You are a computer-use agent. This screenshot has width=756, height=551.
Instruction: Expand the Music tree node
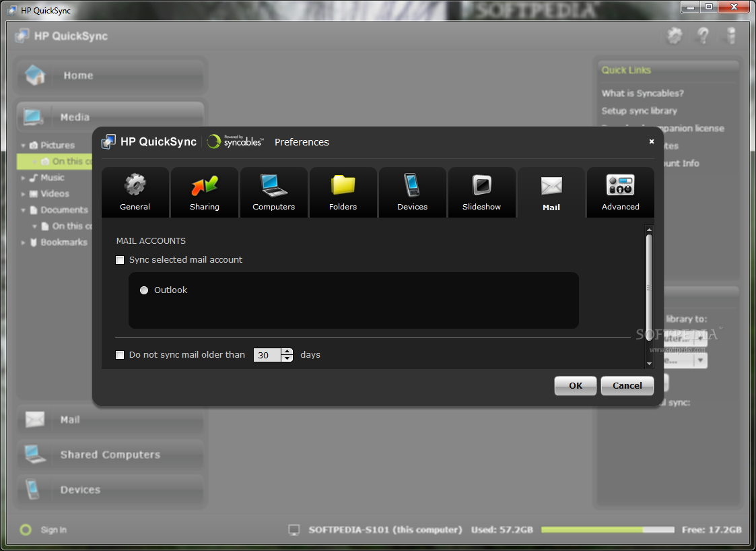click(23, 178)
